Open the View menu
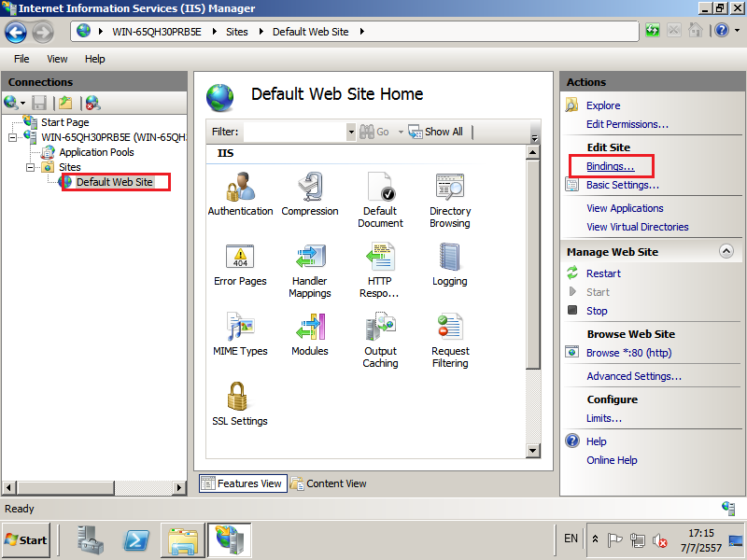The height and width of the screenshot is (560, 747). [x=58, y=59]
